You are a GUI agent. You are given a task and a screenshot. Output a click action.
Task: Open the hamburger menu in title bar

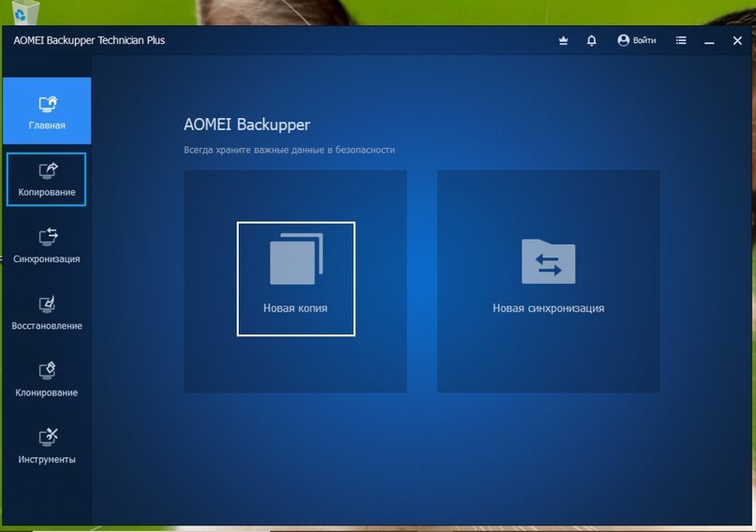click(x=681, y=40)
